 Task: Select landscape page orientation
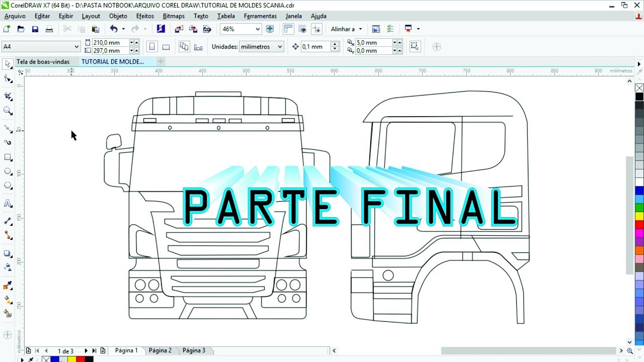click(166, 47)
